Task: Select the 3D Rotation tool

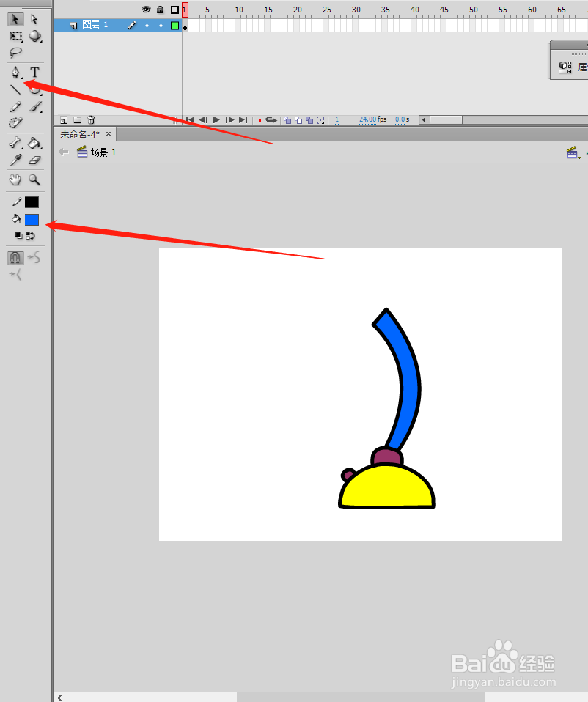Action: pos(35,36)
